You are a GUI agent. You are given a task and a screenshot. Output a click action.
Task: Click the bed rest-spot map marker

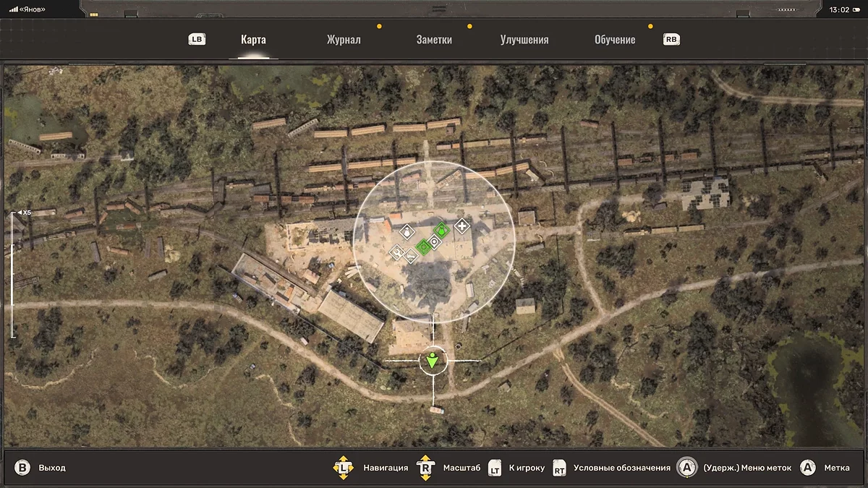click(410, 255)
